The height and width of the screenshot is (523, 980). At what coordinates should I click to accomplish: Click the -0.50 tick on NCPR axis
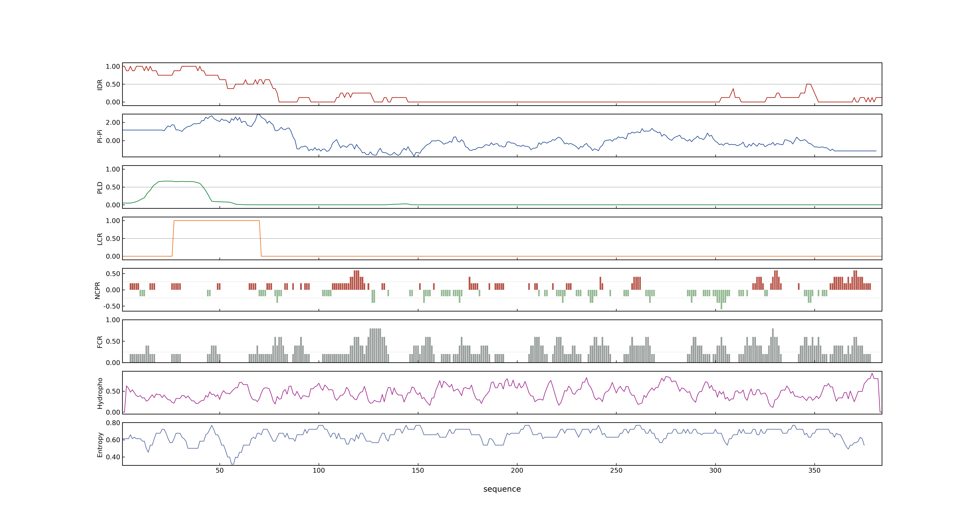(x=111, y=306)
